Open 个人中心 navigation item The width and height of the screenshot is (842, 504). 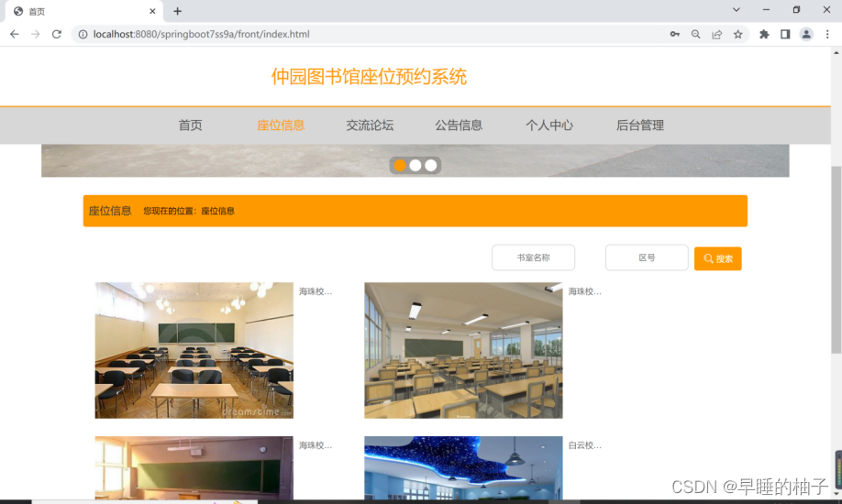tap(549, 125)
